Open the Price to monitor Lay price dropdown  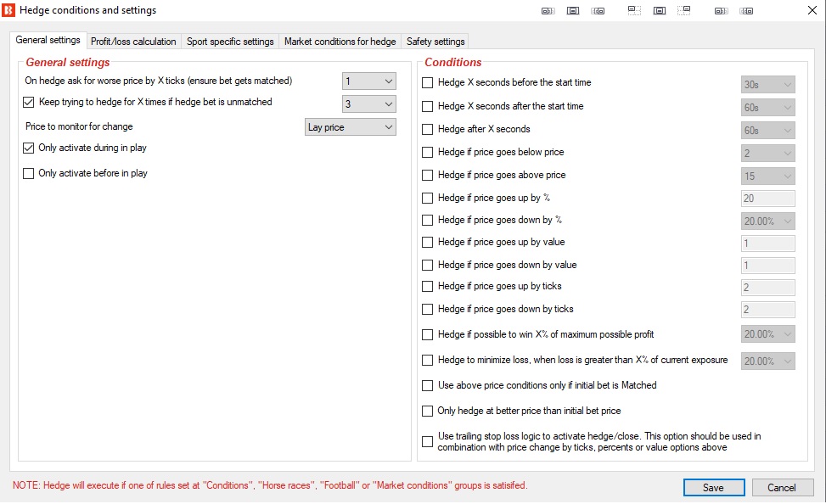tap(351, 127)
